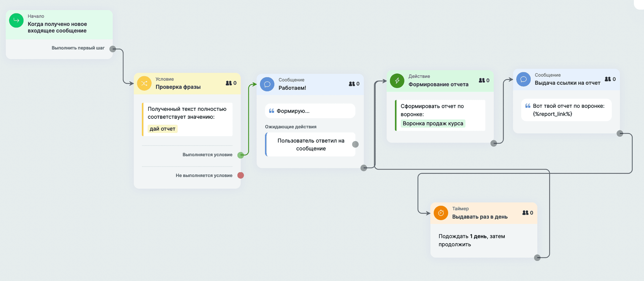
Task: Click the Формирование отчета block title
Action: pos(438,84)
